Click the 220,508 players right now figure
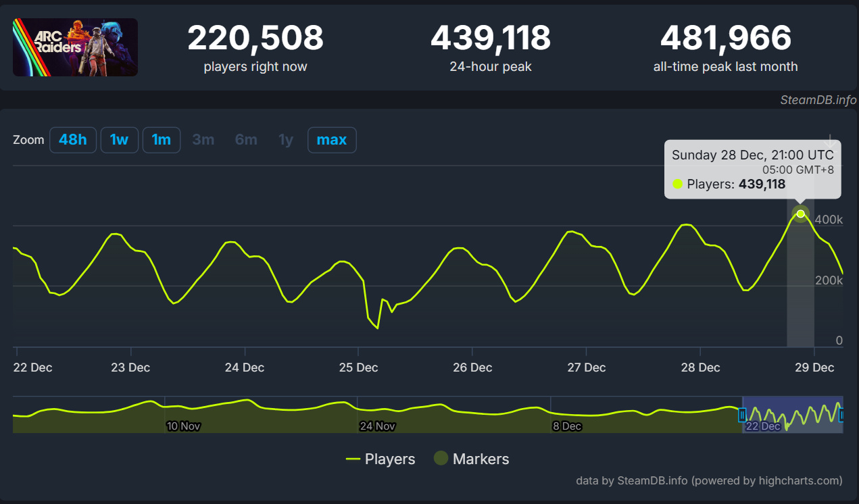The width and height of the screenshot is (859, 504). click(255, 38)
